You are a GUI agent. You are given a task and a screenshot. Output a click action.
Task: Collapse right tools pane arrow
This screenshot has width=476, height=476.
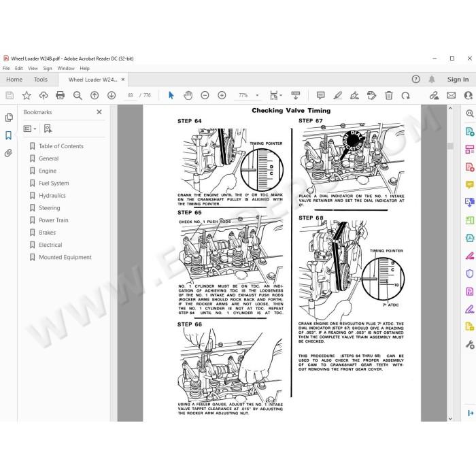tap(471, 413)
